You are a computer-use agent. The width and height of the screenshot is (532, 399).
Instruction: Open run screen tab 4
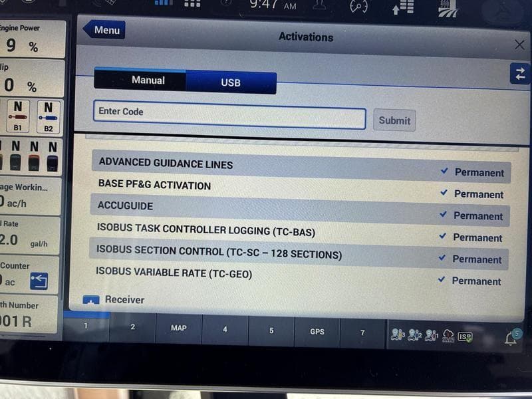pyautogui.click(x=225, y=329)
